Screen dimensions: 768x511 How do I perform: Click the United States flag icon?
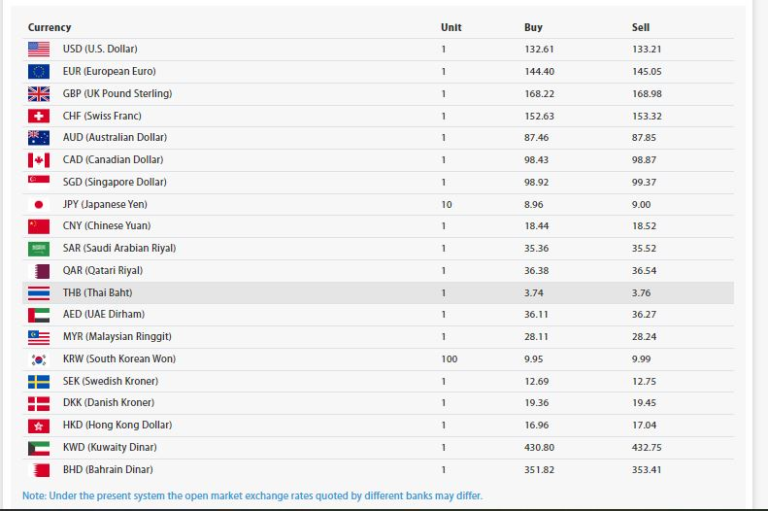click(39, 49)
